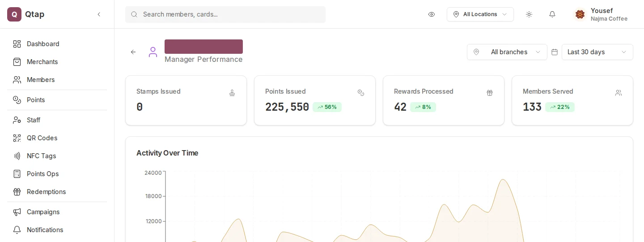Viewport: 644px width, 242px height.
Task: Go back with the left arrow
Action: (133, 52)
